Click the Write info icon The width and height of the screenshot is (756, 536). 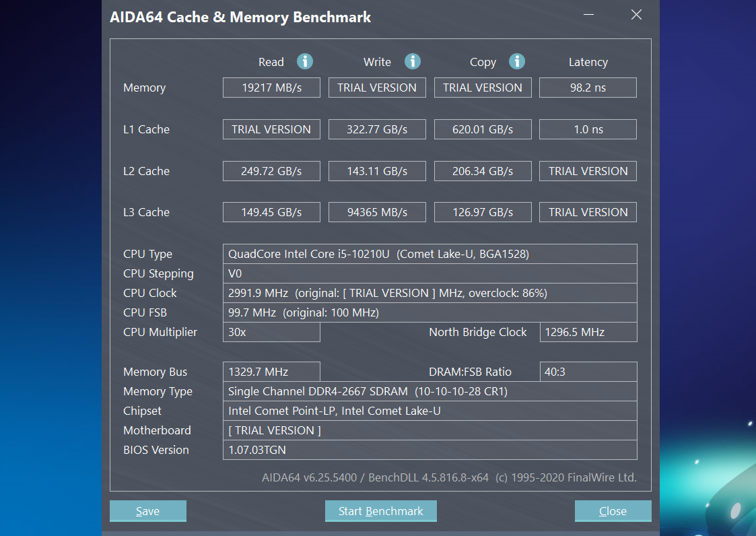pos(412,61)
